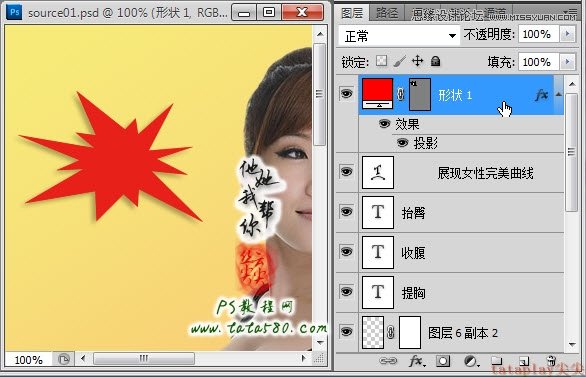Hide the 展现女性完美曲线 text layer
Screen dimensions: 586x377
pyautogui.click(x=346, y=171)
